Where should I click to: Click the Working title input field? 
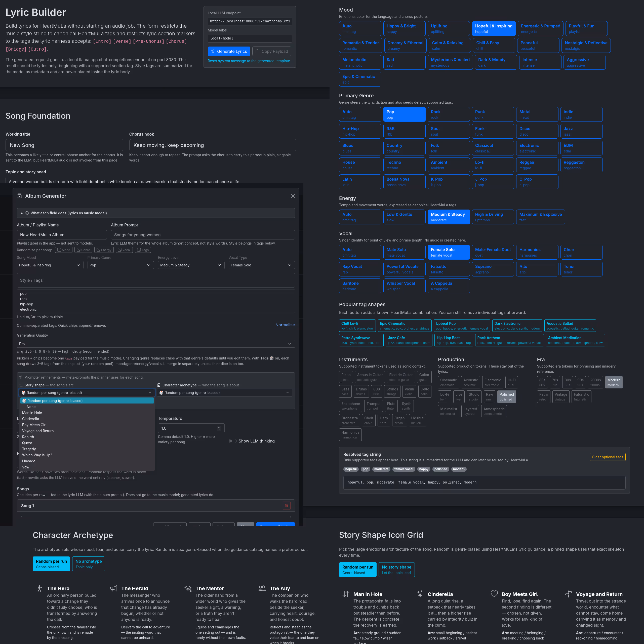coord(64,145)
